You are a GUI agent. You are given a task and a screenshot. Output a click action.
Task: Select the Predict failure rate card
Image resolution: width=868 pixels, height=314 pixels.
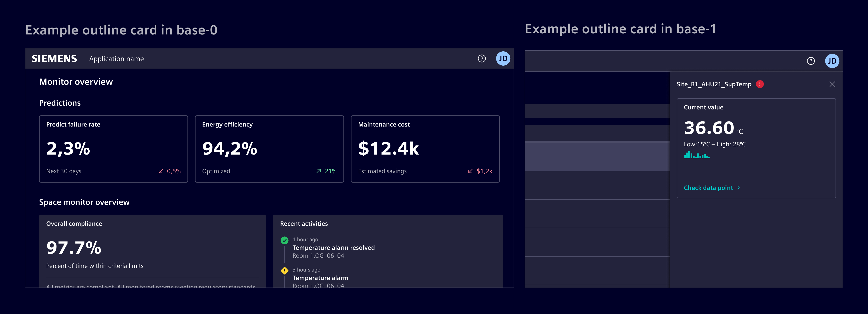[x=113, y=149]
